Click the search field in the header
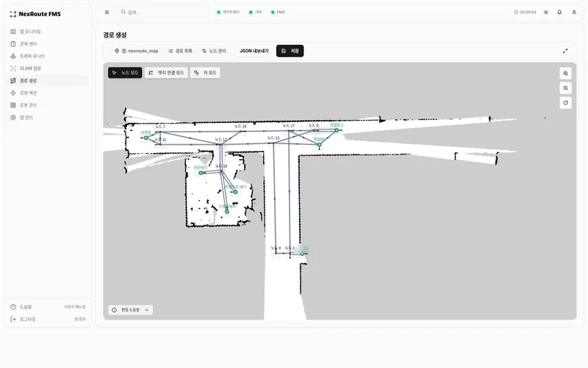 click(x=164, y=13)
